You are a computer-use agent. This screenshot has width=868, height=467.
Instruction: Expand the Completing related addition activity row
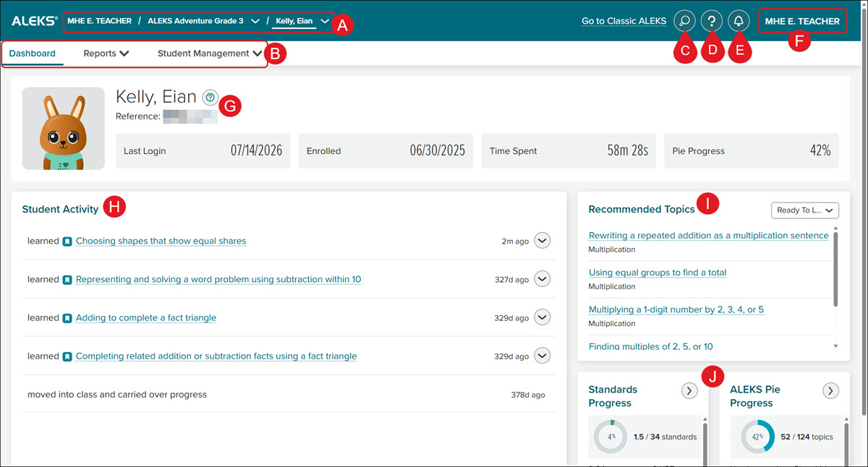pyautogui.click(x=542, y=356)
